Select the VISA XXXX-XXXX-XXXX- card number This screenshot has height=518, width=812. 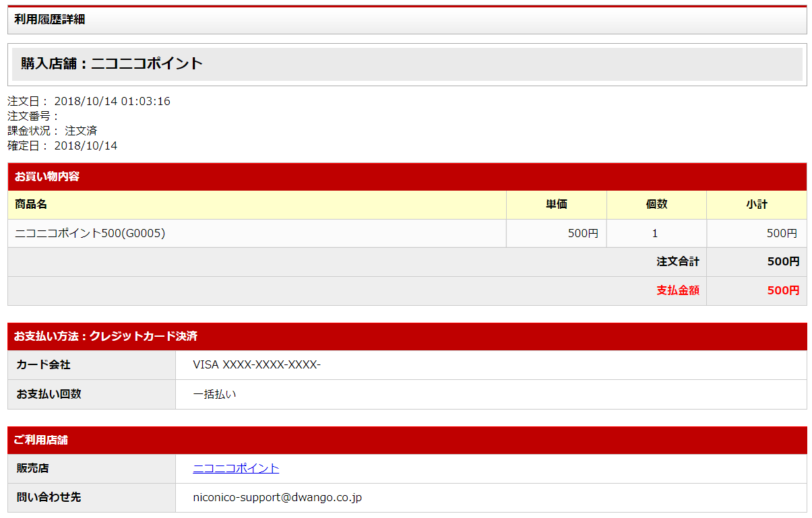[257, 365]
